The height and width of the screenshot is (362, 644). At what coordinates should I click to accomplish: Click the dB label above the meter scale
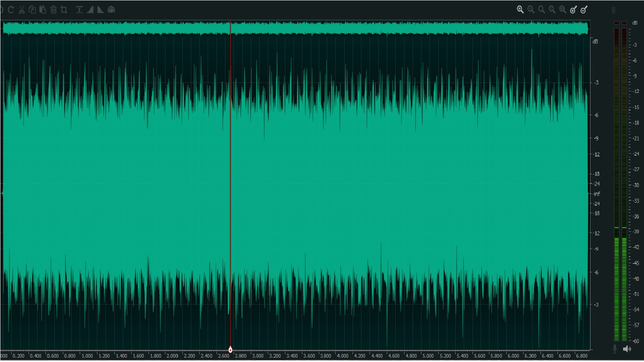(635, 23)
